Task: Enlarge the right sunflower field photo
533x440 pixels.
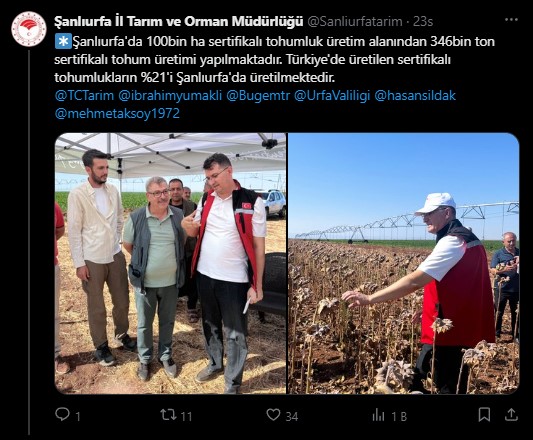Action: coord(403,264)
